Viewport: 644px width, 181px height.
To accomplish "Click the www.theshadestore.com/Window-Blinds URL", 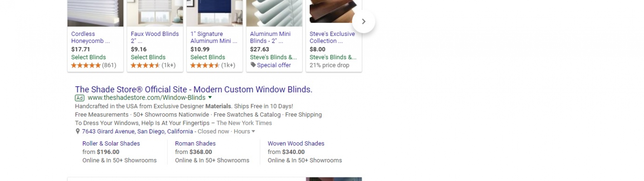I will pos(147,98).
